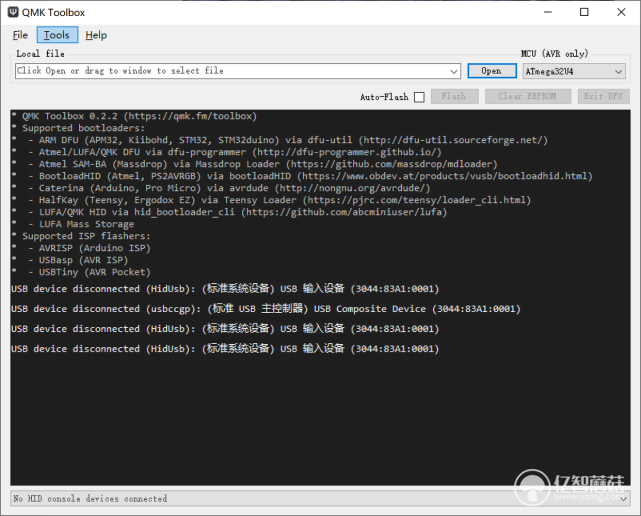Click 'No HID console devices connected' text
This screenshot has height=516, width=641.
90,499
